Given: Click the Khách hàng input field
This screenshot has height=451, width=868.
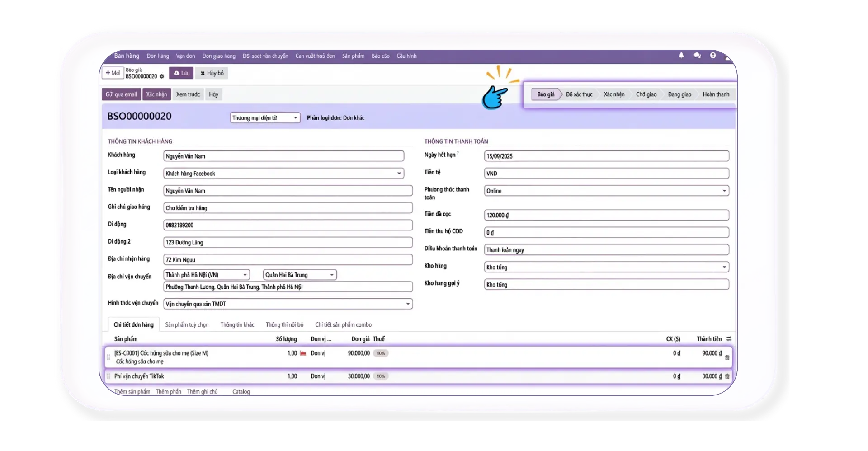Looking at the screenshot, I should [x=283, y=156].
